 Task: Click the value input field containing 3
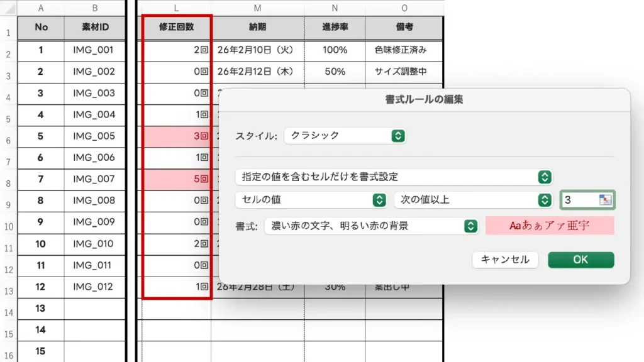tap(580, 200)
